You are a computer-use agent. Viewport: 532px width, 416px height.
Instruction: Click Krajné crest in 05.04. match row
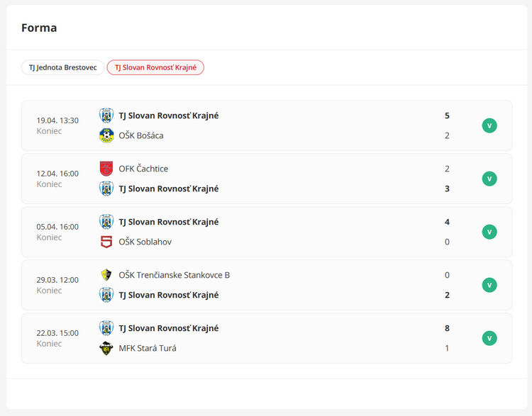[106, 222]
